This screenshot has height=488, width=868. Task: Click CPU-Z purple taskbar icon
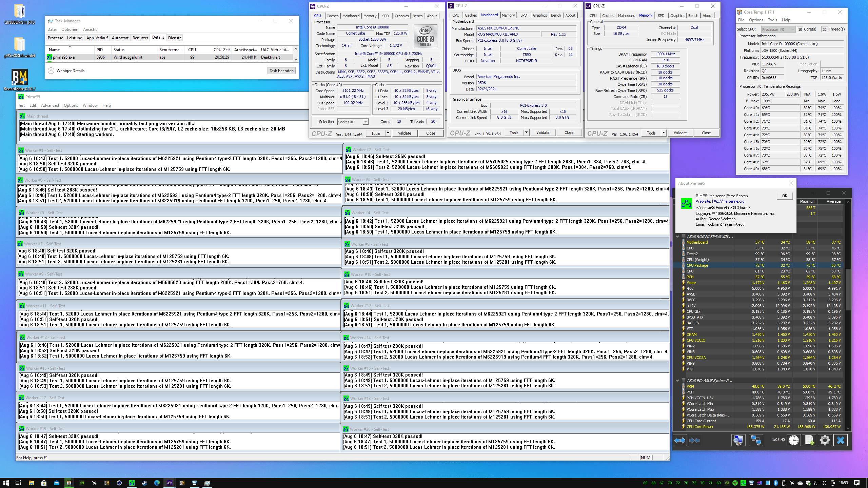coord(170,483)
